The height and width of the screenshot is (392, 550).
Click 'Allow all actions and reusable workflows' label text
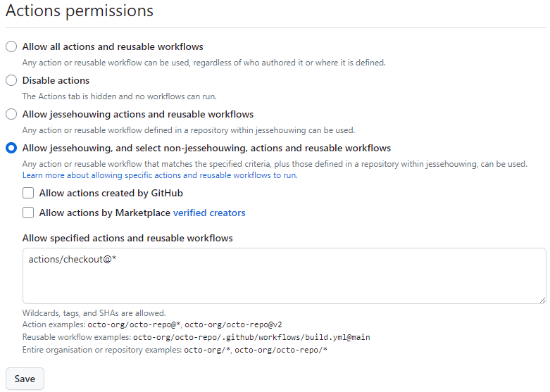point(113,46)
